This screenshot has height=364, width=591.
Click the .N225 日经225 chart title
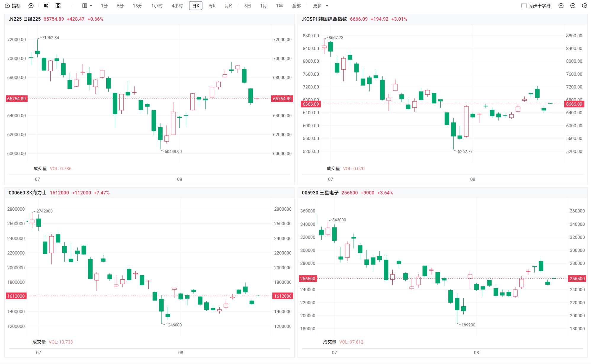pyautogui.click(x=25, y=19)
